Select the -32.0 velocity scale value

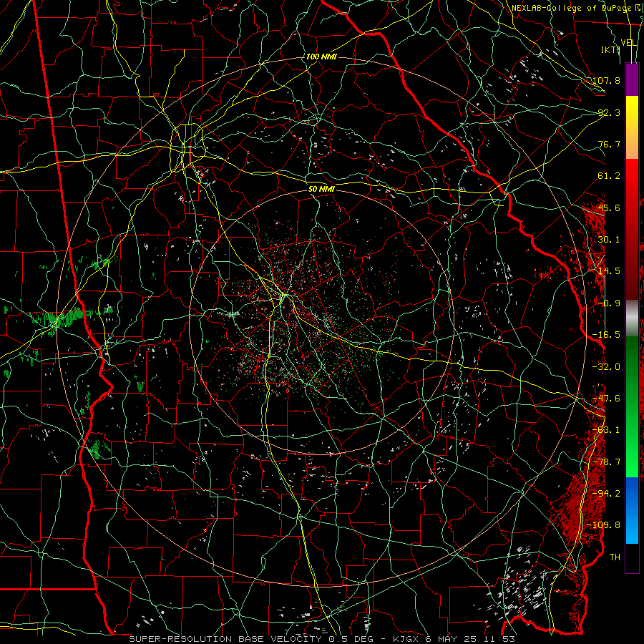tap(606, 367)
